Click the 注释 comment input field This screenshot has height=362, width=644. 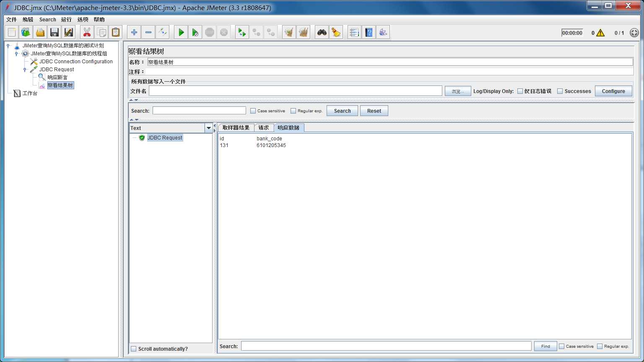pos(390,72)
